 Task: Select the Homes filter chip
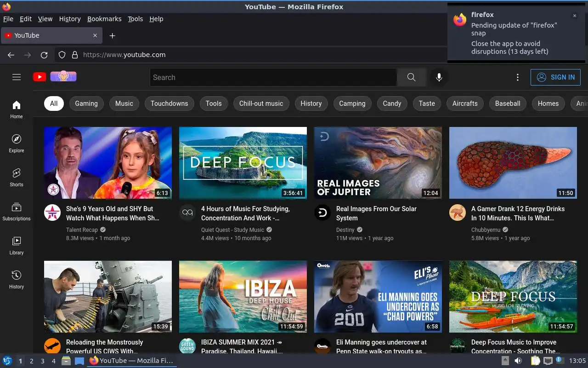click(548, 103)
